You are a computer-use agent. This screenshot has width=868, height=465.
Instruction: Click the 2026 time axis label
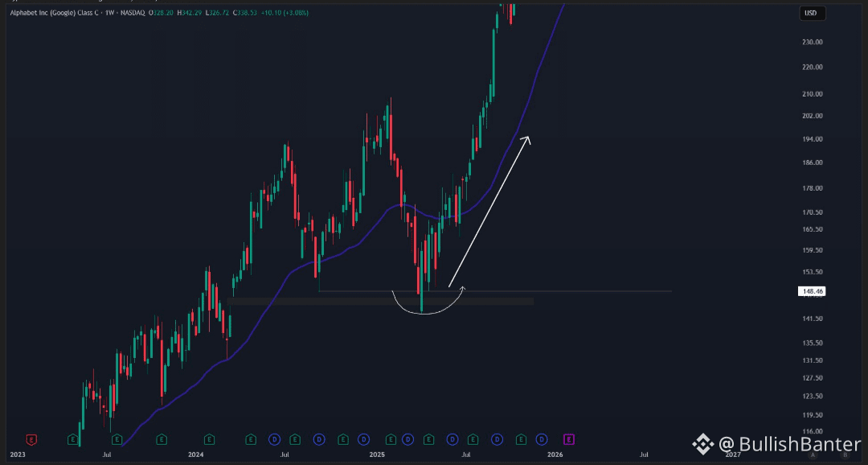(x=555, y=455)
